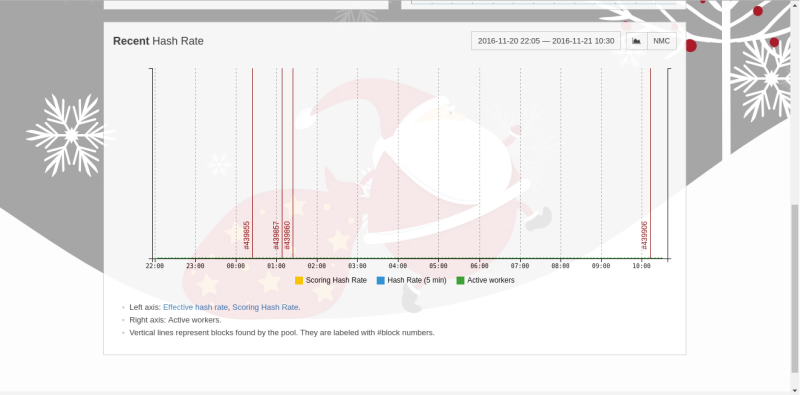This screenshot has height=395, width=800.
Task: Click the Scoring Hash Rate legend label
Action: click(x=336, y=280)
